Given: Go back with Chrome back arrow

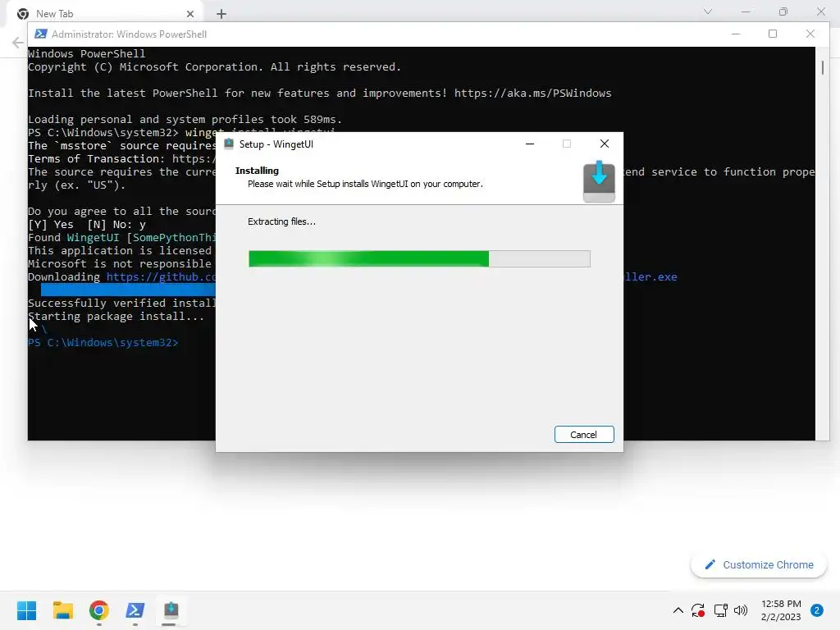Looking at the screenshot, I should coord(18,43).
